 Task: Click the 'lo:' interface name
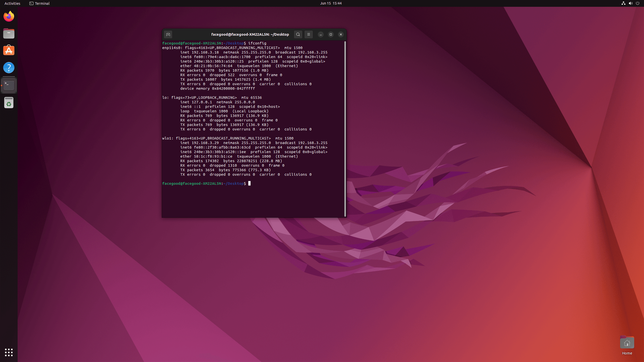click(166, 98)
